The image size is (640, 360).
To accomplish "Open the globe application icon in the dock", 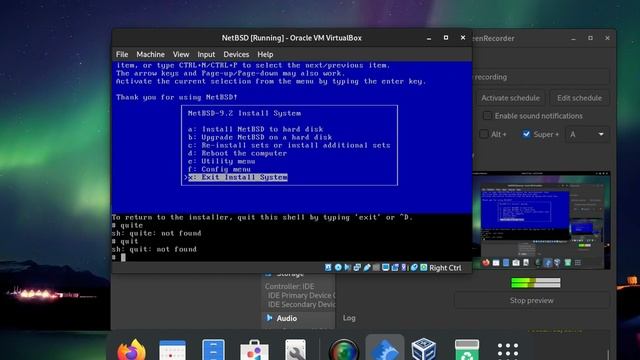I will click(x=344, y=350).
